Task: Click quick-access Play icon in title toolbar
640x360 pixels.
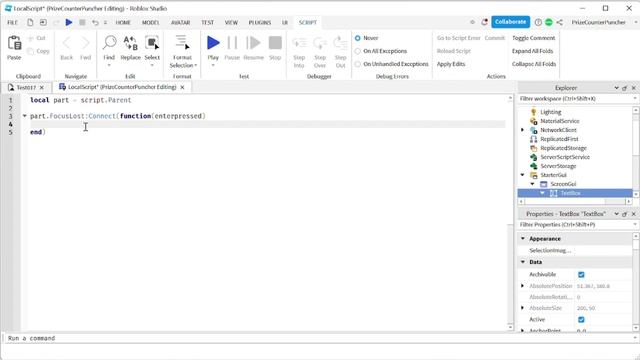Action: pos(69,22)
